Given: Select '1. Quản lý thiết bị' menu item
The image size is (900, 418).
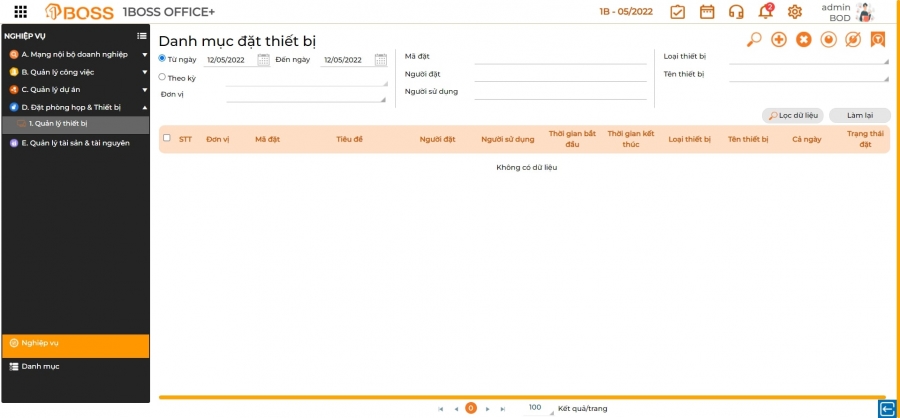Looking at the screenshot, I should 58,123.
